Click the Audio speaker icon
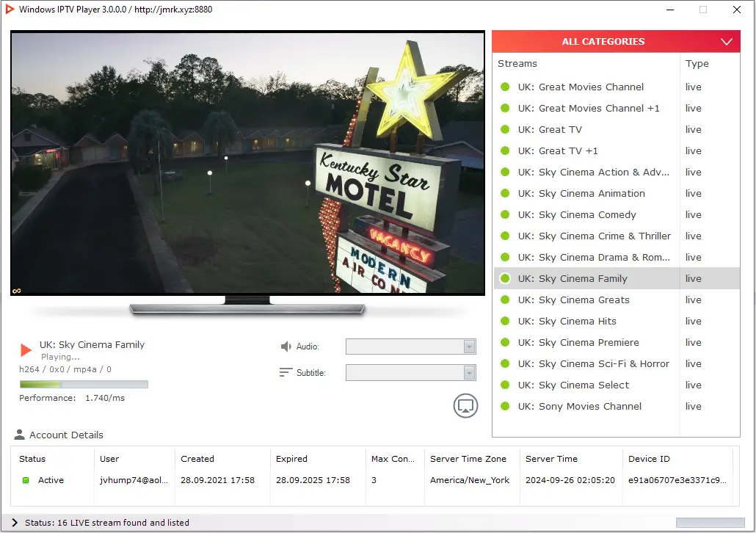The image size is (756, 533). 286,347
